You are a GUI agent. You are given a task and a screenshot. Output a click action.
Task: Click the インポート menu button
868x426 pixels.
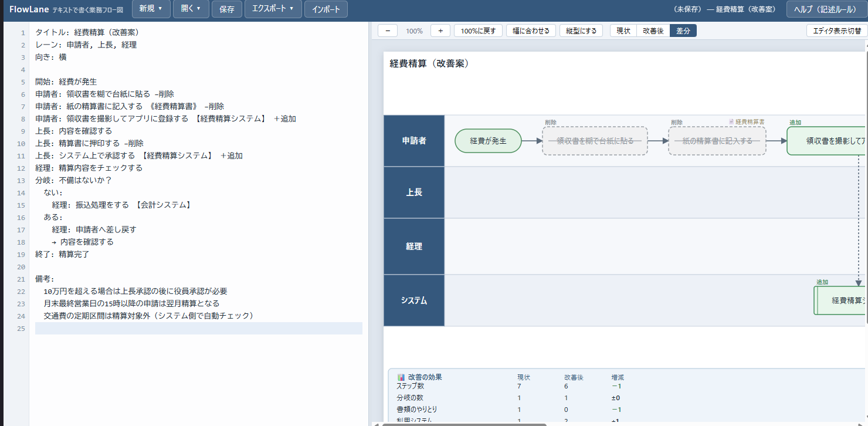tap(326, 9)
